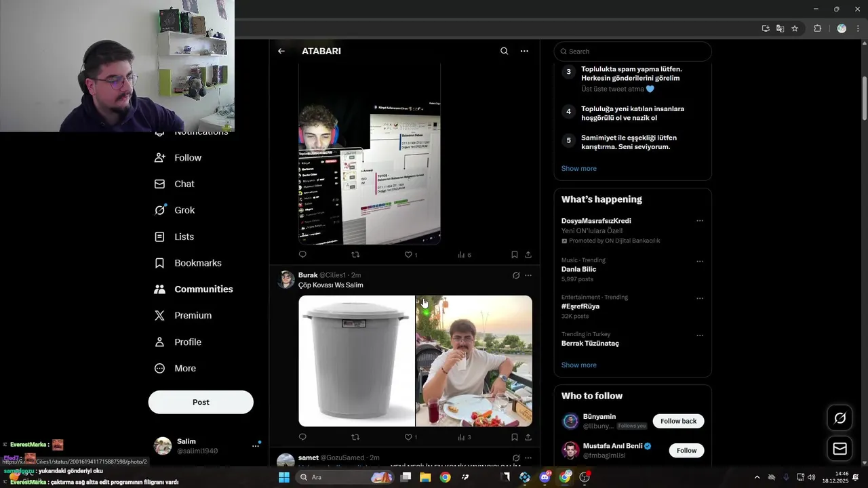Open options for #EşrefRüya trend

(700, 298)
